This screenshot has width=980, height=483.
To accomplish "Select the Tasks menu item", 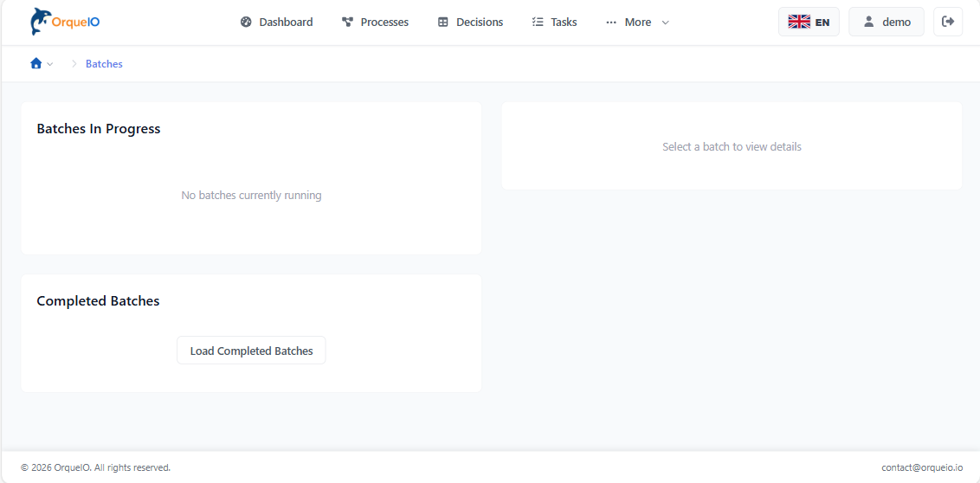I will point(564,22).
